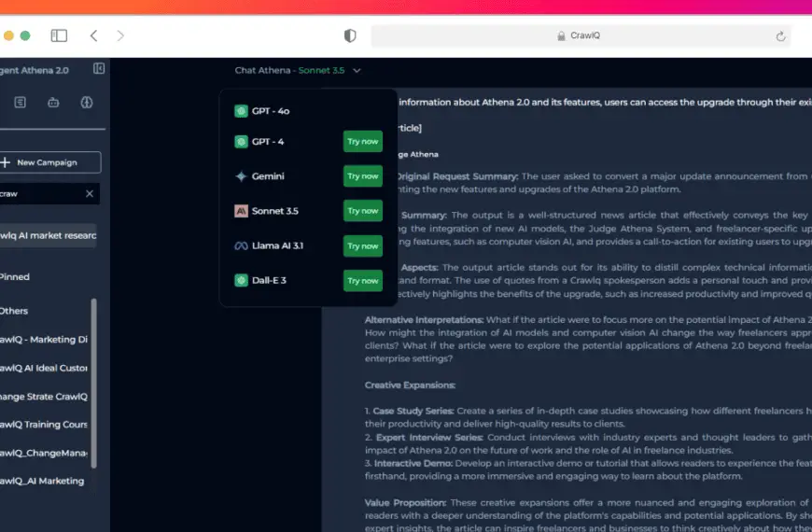Viewport: 812px width, 532px height.
Task: Reload the page with the refresh icon
Action: point(780,35)
